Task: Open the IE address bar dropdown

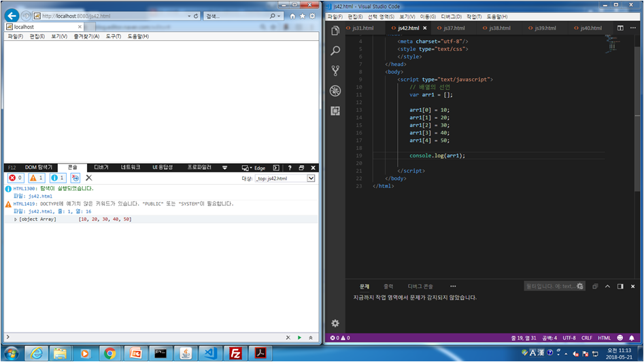Action: pos(189,16)
